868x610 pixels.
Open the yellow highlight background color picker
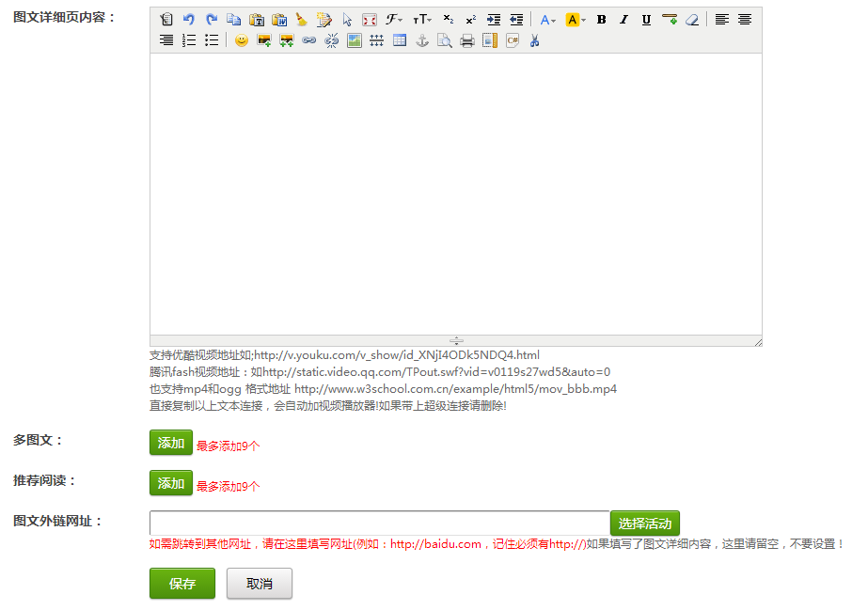click(x=576, y=20)
